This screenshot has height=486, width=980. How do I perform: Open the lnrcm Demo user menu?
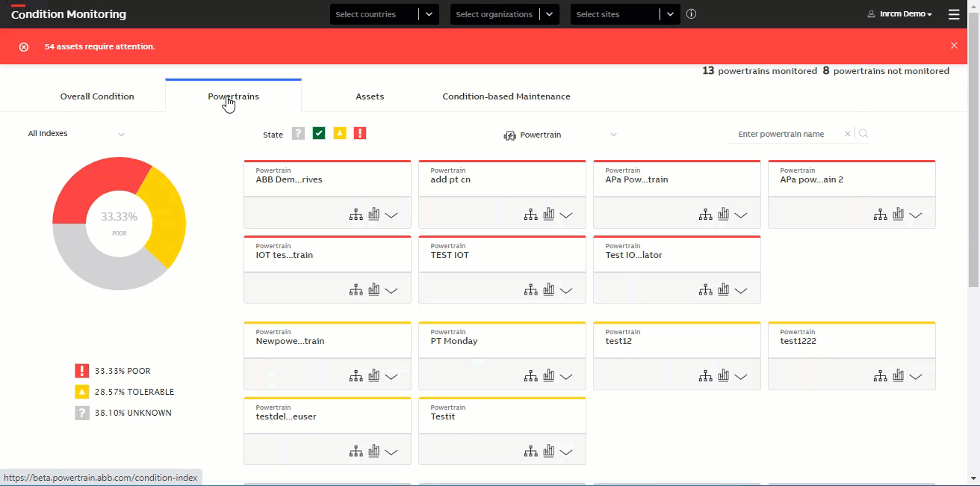click(900, 14)
